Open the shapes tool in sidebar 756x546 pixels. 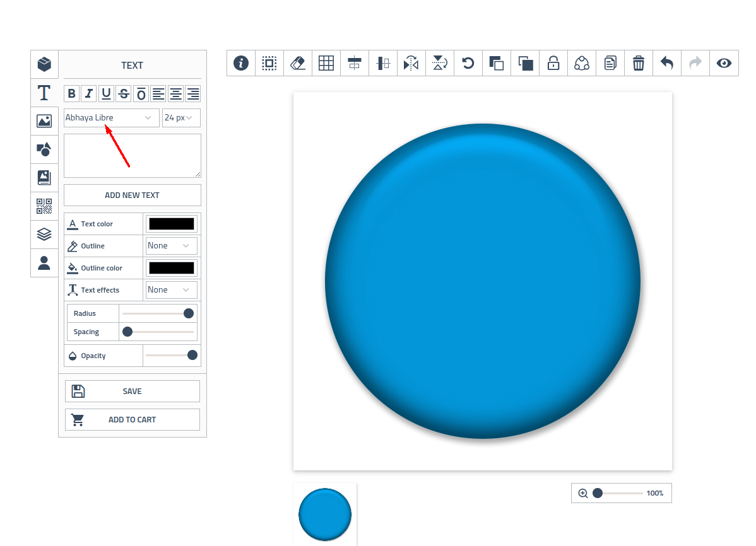44,149
